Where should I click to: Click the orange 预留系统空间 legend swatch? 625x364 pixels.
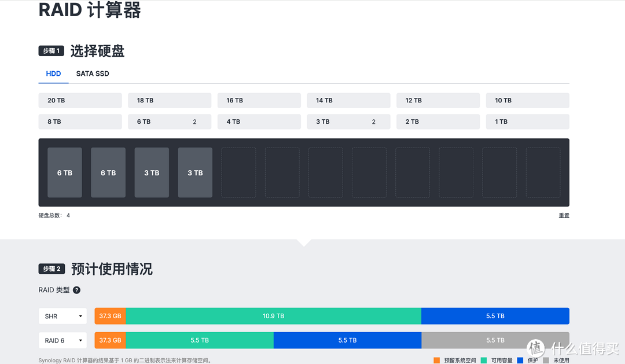point(436,359)
